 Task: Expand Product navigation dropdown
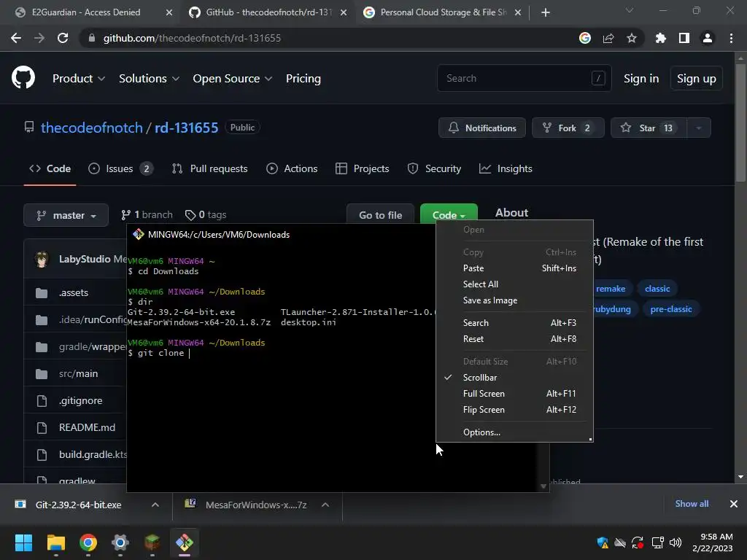[79, 79]
